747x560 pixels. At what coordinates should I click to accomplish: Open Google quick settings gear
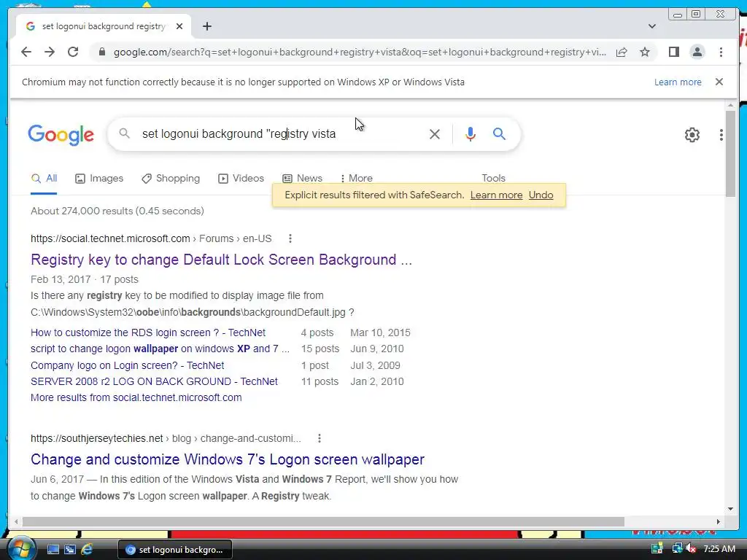(x=692, y=135)
